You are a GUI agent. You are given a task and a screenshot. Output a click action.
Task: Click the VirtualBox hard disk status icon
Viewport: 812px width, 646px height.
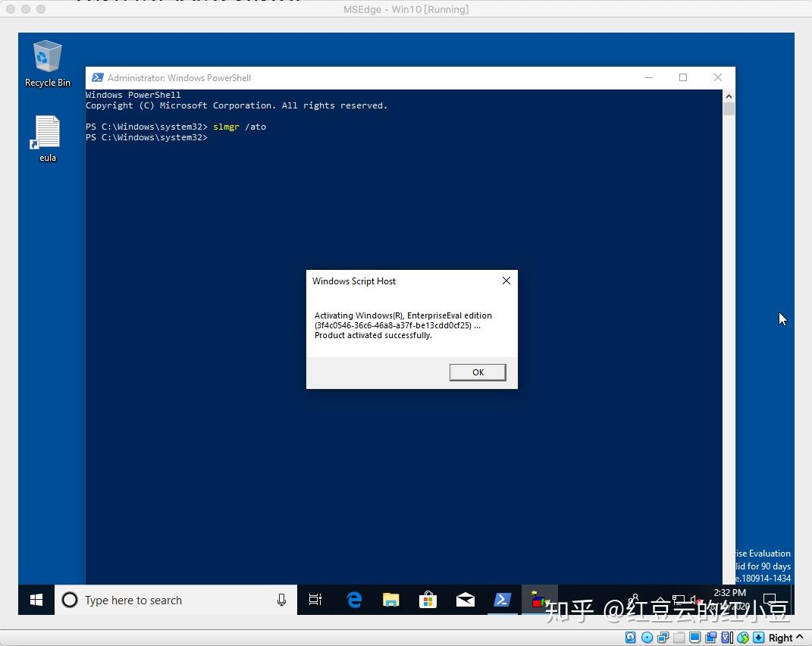pos(629,637)
